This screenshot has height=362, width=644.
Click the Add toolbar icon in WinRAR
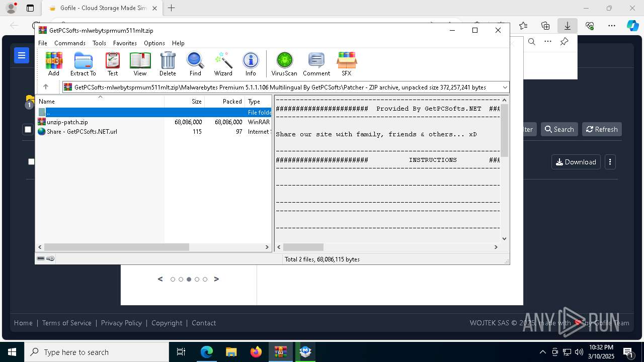pyautogui.click(x=54, y=64)
